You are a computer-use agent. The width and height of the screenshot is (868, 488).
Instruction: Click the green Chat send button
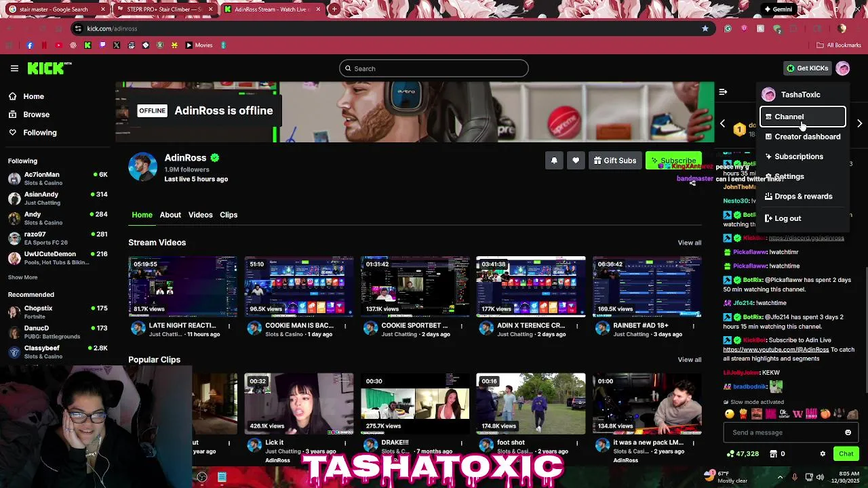tap(846, 454)
